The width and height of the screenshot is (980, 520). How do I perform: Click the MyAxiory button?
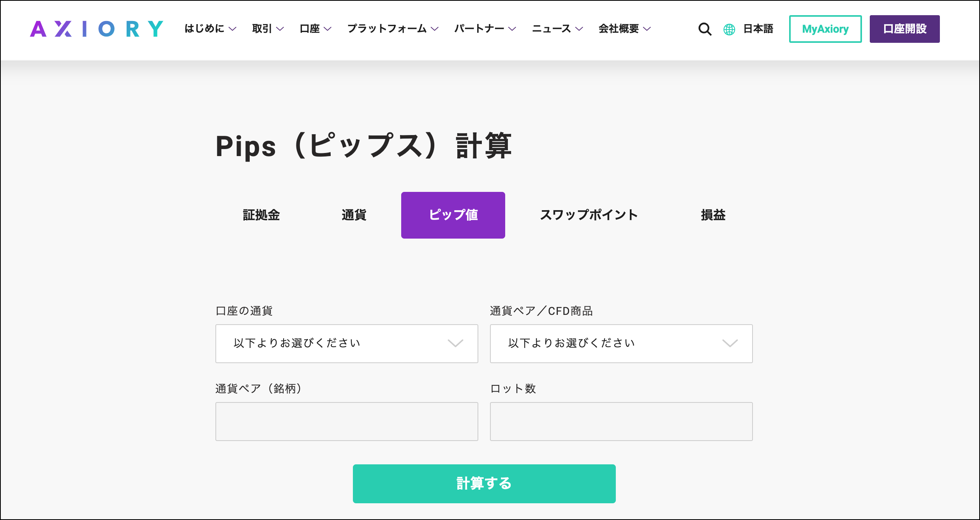click(825, 29)
